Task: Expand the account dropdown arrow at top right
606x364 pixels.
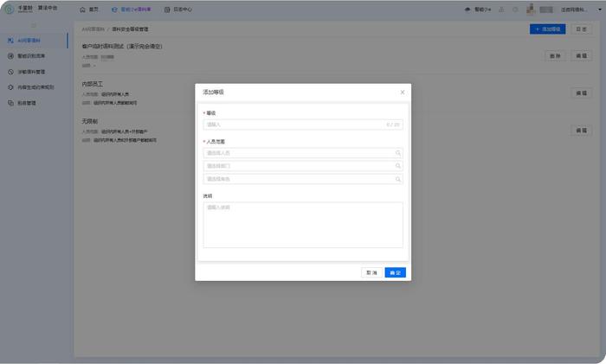Action: pos(600,10)
